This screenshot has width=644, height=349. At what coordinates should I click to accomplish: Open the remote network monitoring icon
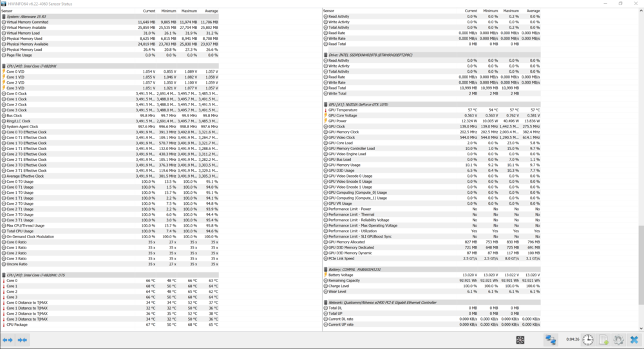(551, 339)
